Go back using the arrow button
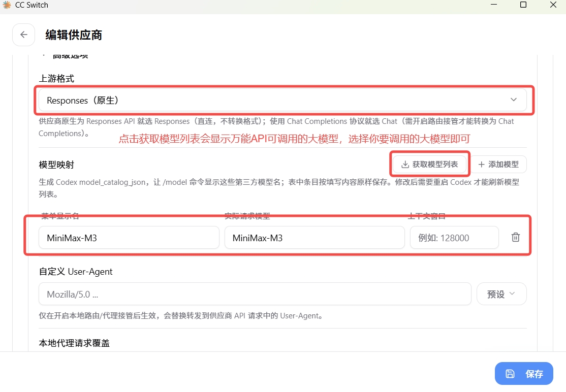 click(24, 35)
